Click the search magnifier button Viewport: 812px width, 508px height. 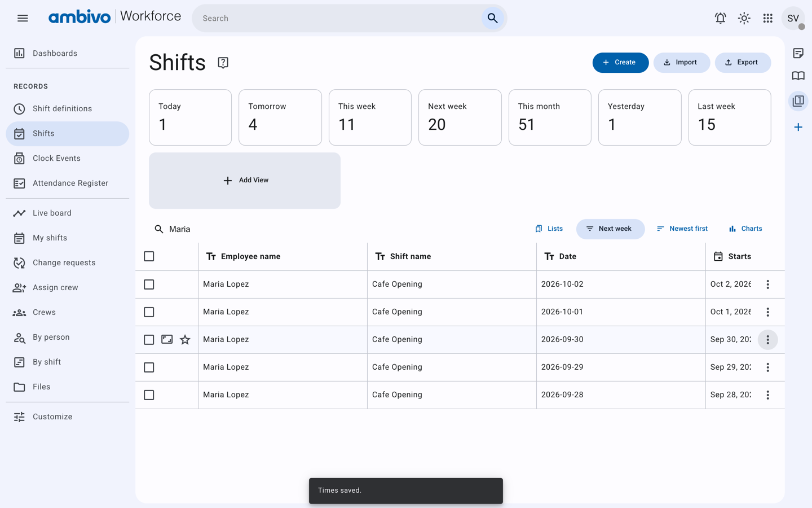pyautogui.click(x=492, y=18)
